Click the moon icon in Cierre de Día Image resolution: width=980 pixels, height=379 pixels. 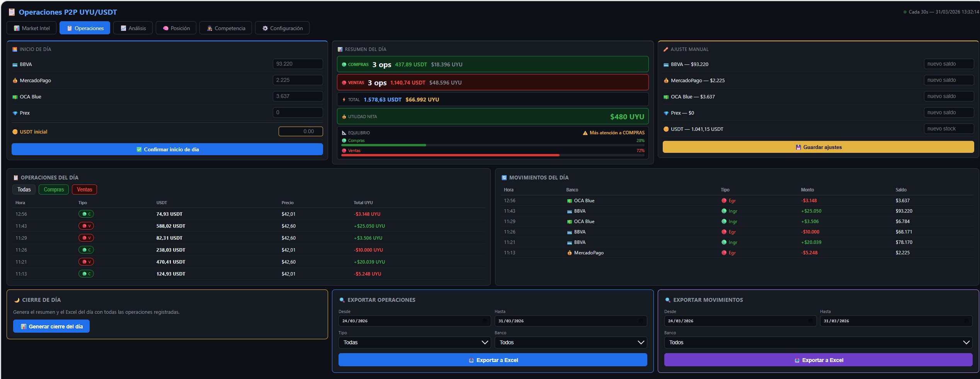[17, 300]
